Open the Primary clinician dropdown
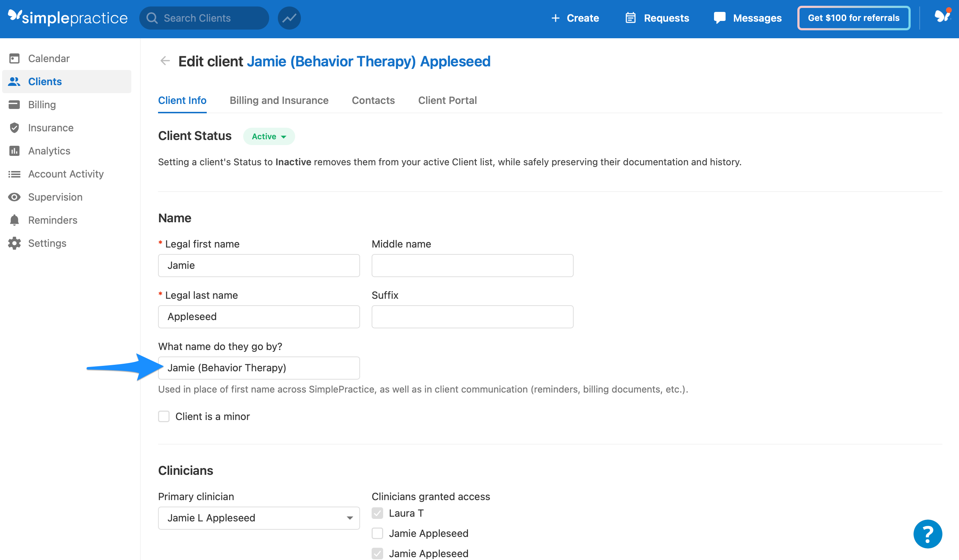Viewport: 959px width, 560px height. 259,518
